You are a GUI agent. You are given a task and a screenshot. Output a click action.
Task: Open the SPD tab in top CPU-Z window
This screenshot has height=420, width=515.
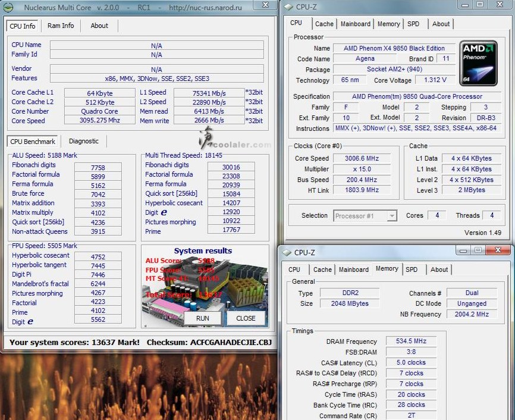point(413,24)
